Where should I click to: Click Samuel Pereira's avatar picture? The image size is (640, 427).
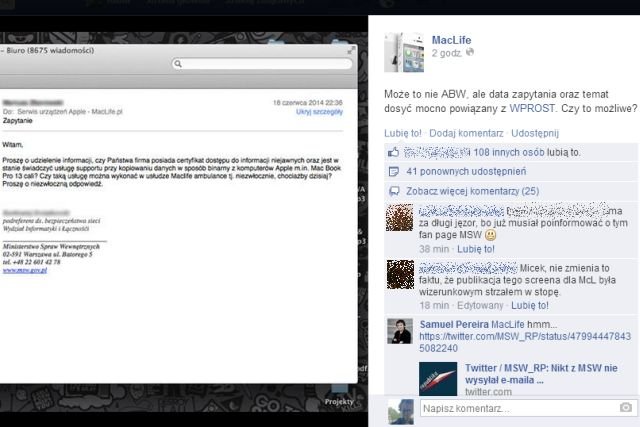399,333
